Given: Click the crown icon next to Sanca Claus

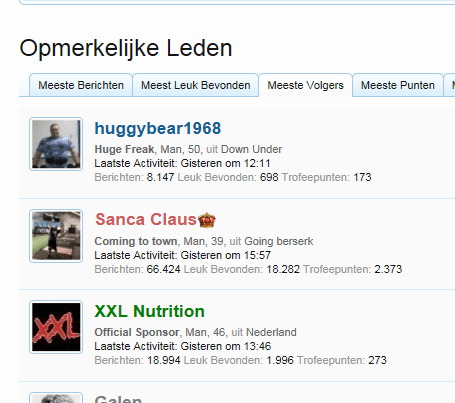Looking at the screenshot, I should (x=207, y=220).
